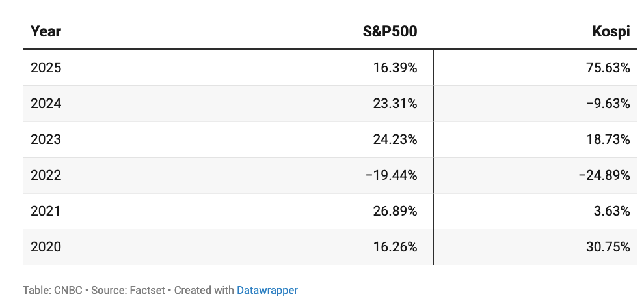The image size is (644, 301).
Task: Select the 18.73% Kospi value
Action: 608,139
